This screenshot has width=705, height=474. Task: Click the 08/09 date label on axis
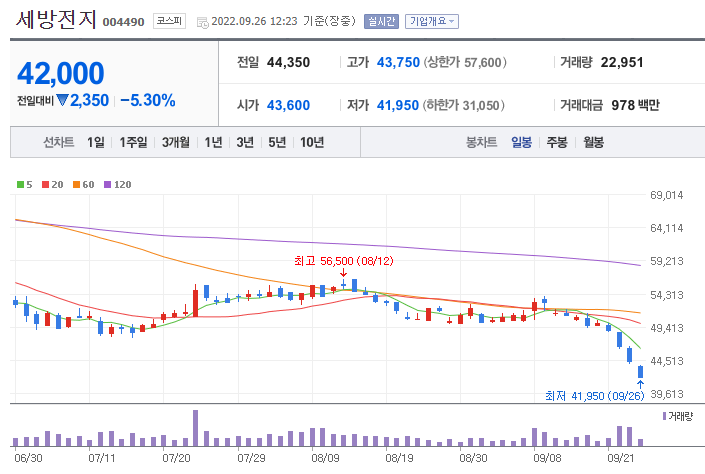coord(325,458)
